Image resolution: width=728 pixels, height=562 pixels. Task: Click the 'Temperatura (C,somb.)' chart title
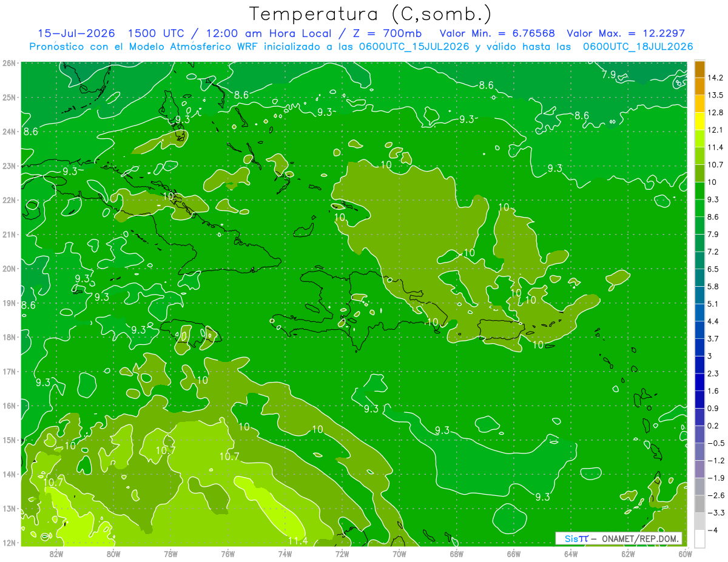coord(370,14)
